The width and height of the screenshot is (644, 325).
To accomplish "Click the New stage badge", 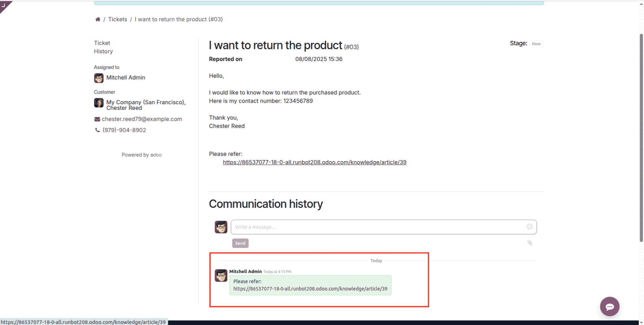I will click(536, 44).
